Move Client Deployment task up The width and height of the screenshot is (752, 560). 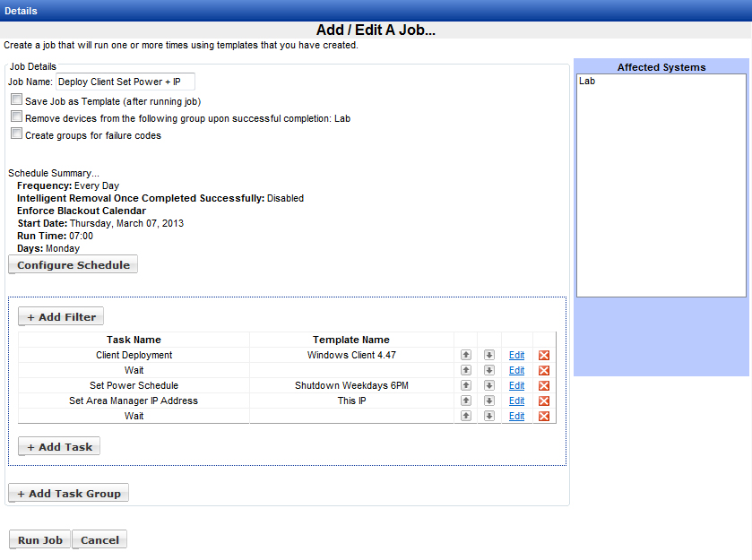[x=466, y=356]
